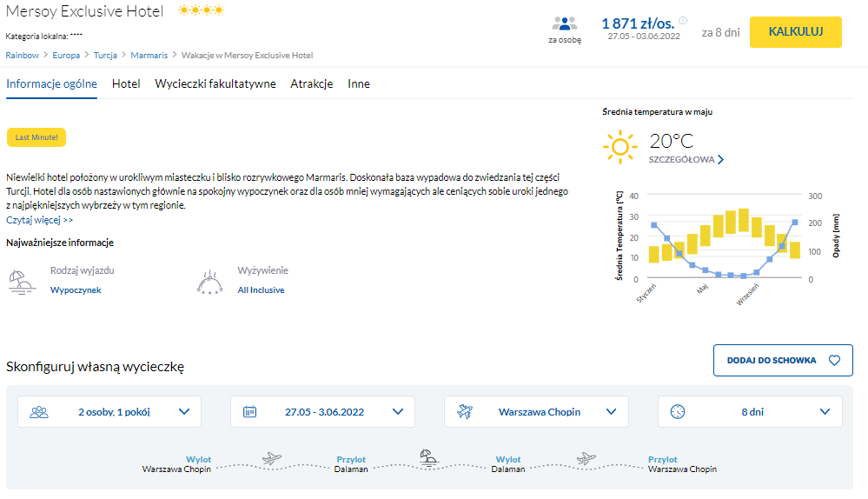The width and height of the screenshot is (868, 499).
Task: Click the hotel star rating icons
Action: (x=201, y=10)
